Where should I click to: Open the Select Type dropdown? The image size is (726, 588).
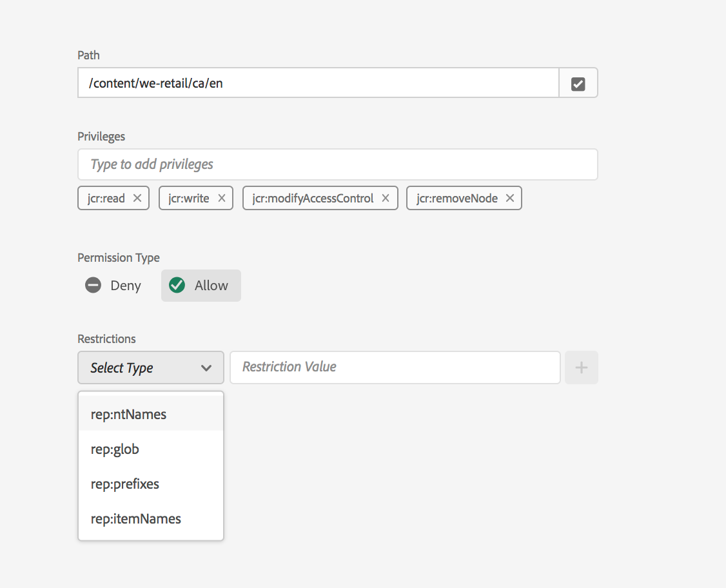click(150, 367)
